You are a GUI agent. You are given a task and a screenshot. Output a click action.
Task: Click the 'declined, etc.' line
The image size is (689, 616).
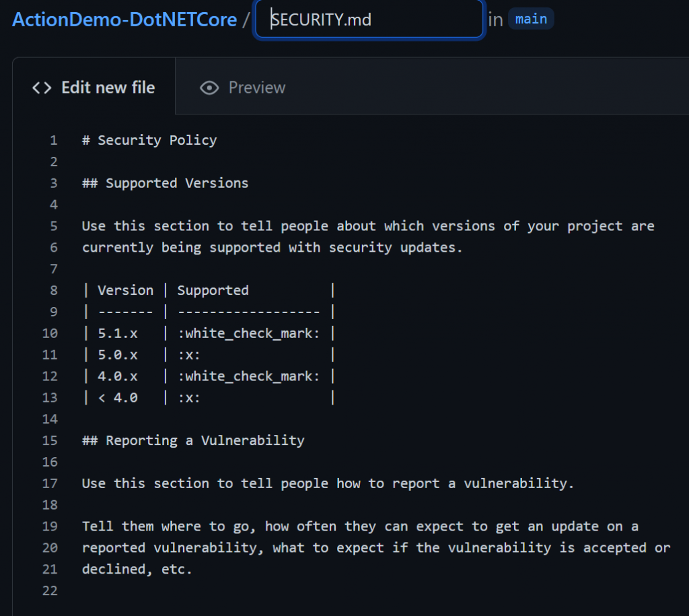(x=137, y=570)
